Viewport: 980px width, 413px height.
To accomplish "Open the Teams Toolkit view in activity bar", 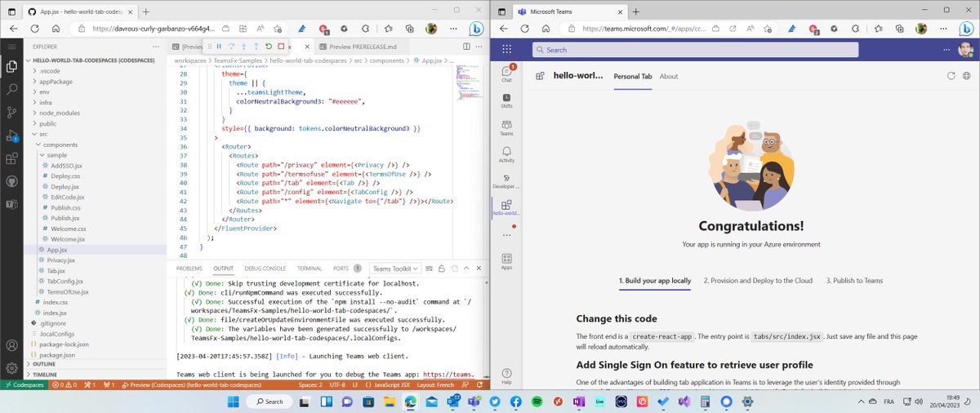I will [x=12, y=204].
